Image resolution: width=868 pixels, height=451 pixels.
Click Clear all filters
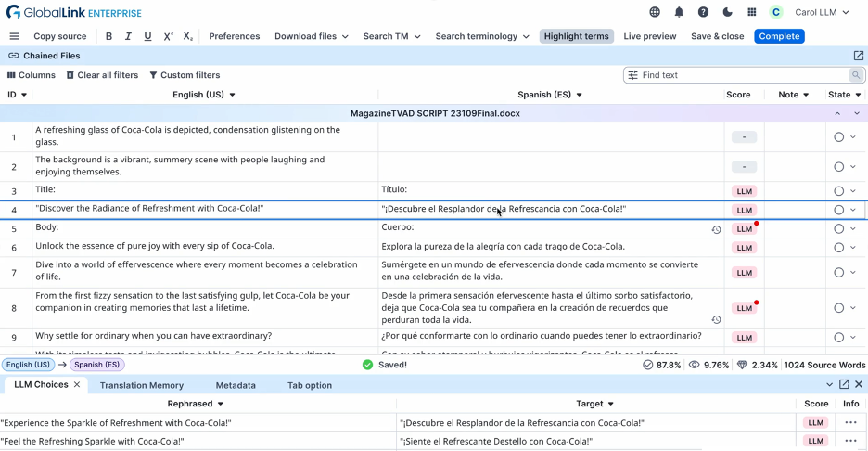tap(102, 75)
